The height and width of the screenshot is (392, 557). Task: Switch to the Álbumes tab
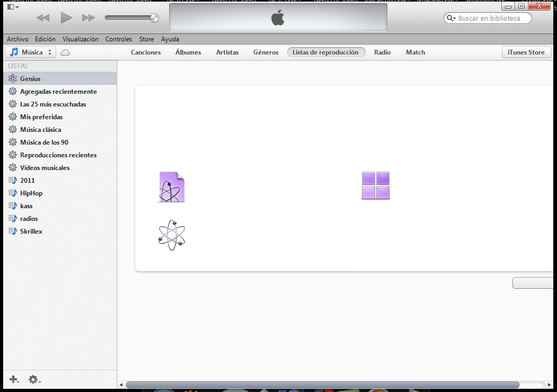coord(188,52)
